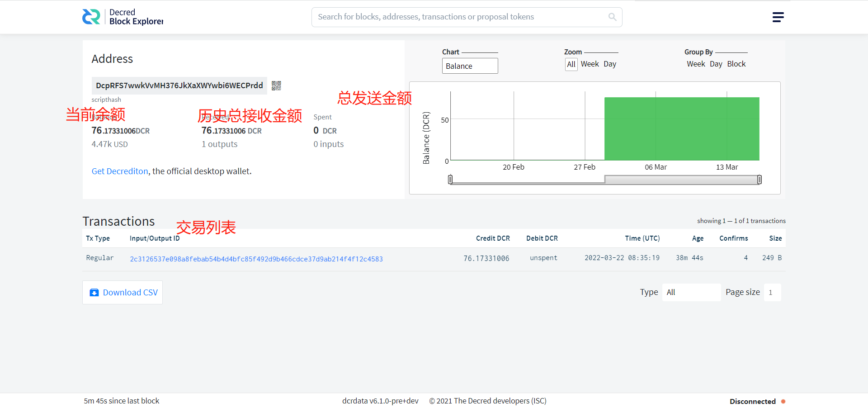Image resolution: width=868 pixels, height=408 pixels.
Task: Click the Page size input box
Action: (x=772, y=292)
